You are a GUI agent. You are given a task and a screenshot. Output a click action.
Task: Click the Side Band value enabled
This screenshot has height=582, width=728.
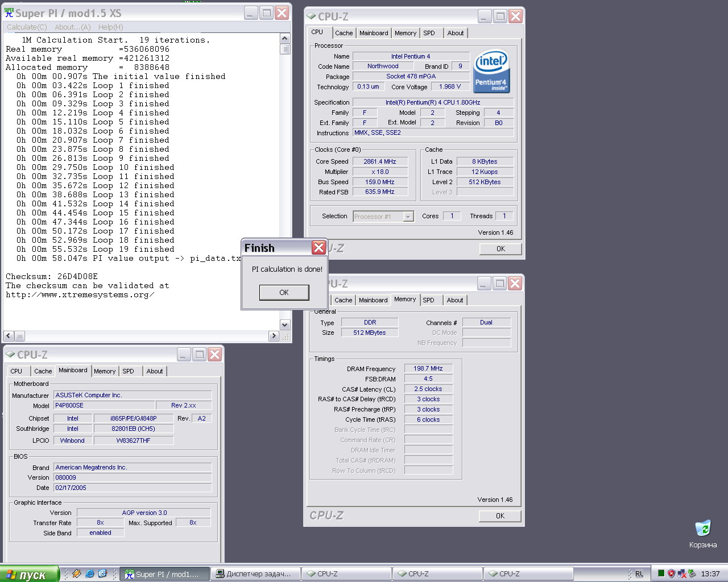pos(100,533)
